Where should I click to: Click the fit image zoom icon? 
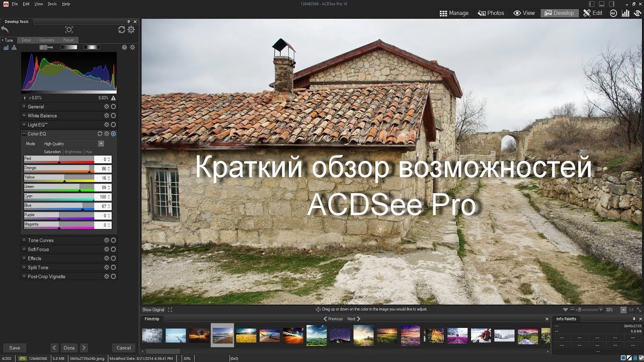click(639, 310)
